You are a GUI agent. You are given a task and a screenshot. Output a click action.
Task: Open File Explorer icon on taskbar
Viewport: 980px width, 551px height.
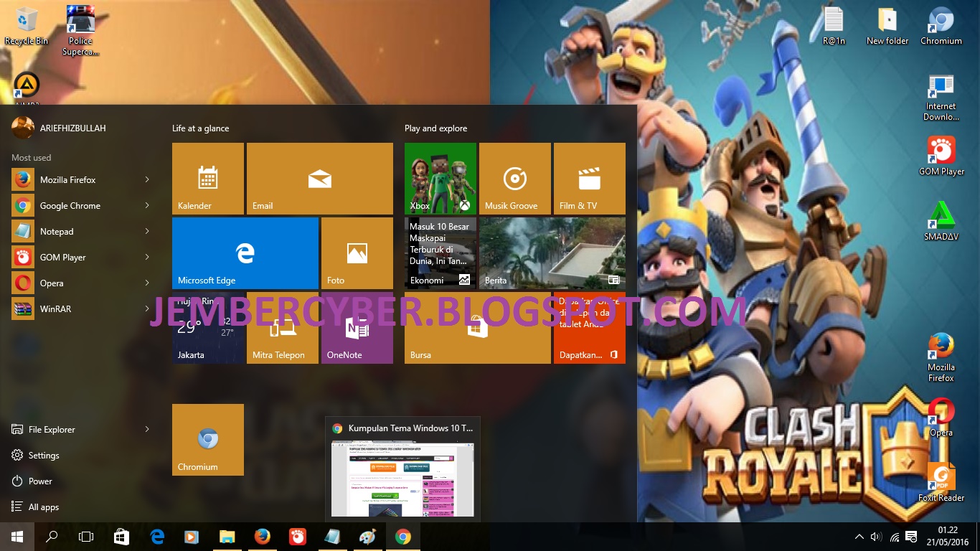pos(227,537)
